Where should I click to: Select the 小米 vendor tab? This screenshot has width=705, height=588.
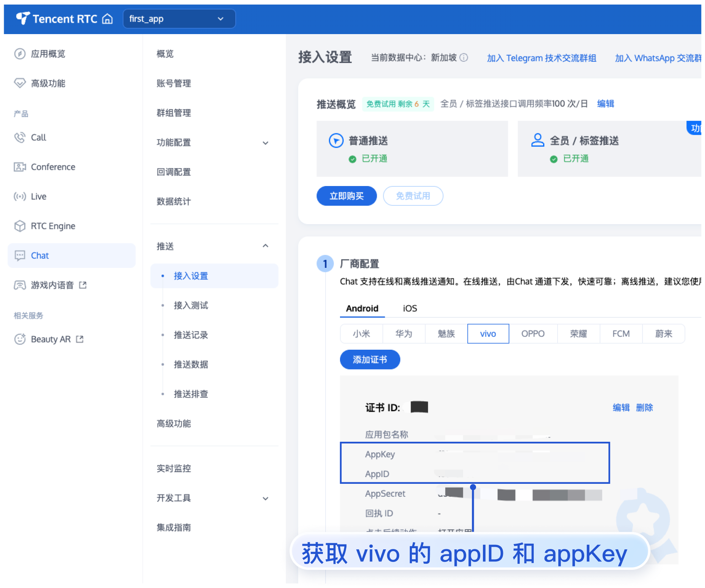tap(362, 334)
